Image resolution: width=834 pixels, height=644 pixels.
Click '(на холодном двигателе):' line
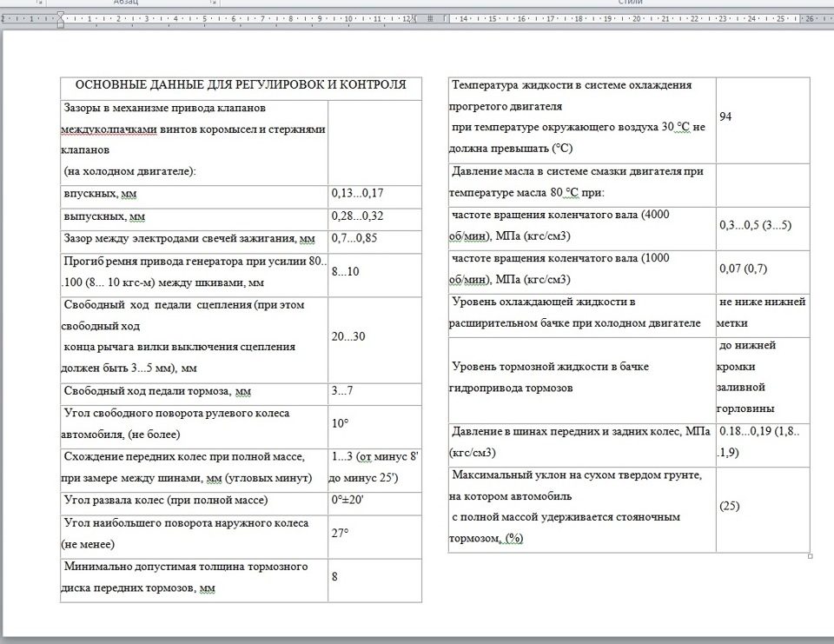tap(129, 171)
